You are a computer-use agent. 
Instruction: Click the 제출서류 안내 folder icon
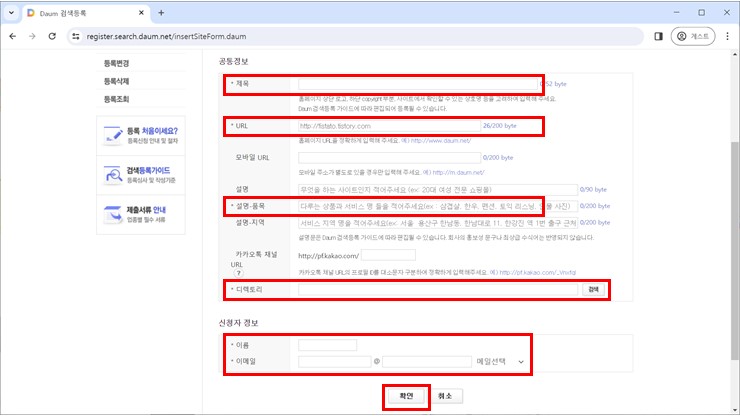(x=113, y=214)
